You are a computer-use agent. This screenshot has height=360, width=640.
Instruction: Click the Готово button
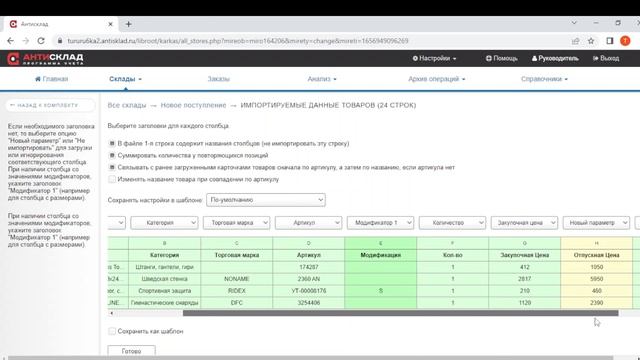131,351
